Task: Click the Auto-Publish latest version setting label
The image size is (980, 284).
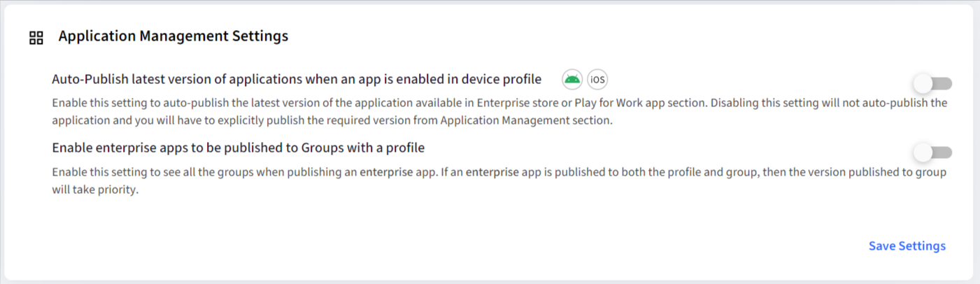Action: 297,79
